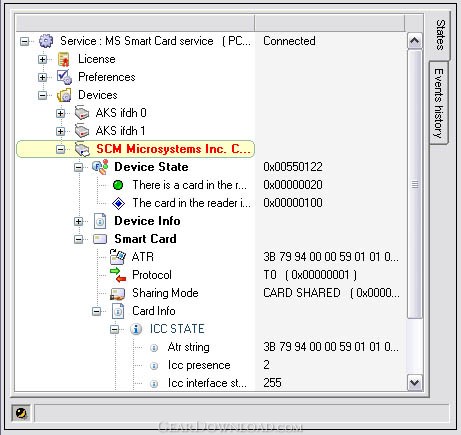Click the Preferences checkmark icon
The image size is (461, 435).
tap(64, 77)
